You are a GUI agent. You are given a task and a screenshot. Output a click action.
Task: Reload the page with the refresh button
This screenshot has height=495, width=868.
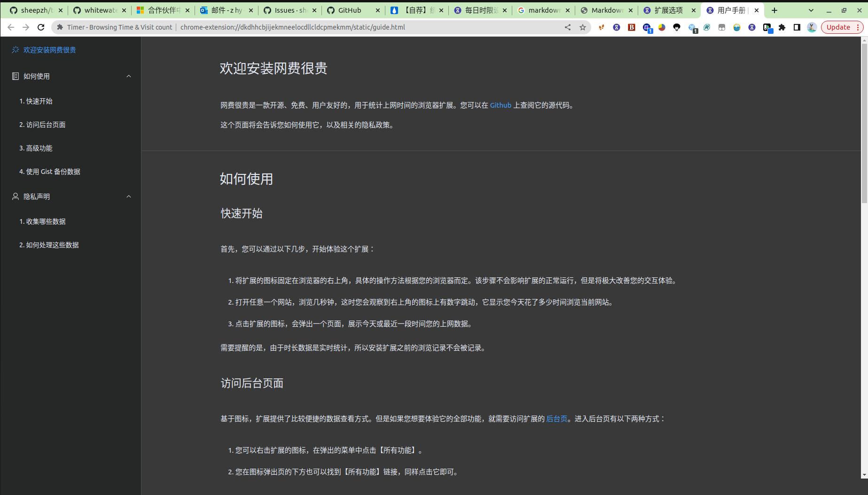[41, 27]
